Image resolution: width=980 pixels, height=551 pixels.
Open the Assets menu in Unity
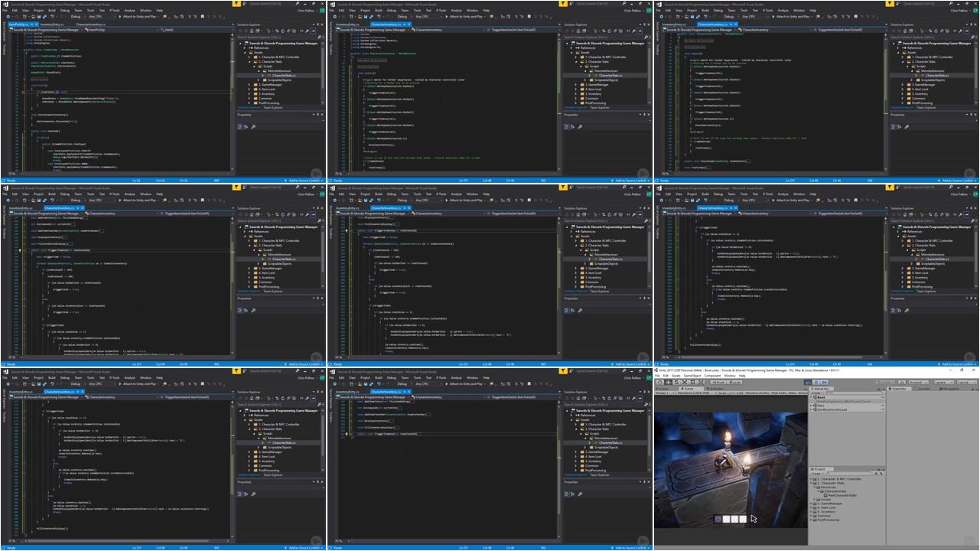676,376
